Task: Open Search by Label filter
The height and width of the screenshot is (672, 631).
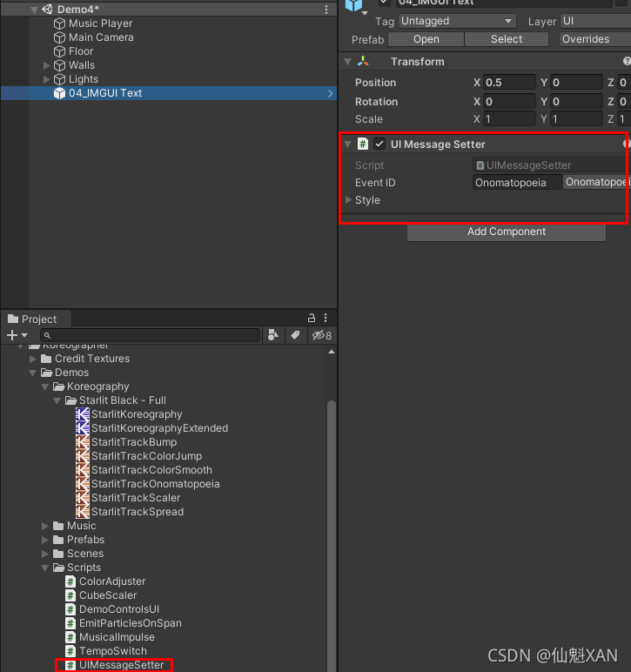Action: (x=295, y=335)
